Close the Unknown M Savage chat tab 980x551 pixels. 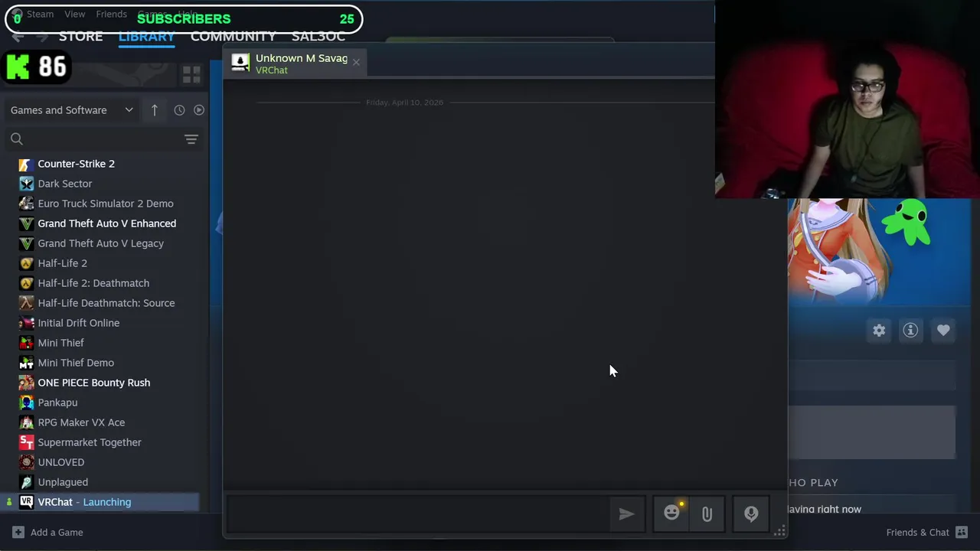[x=356, y=62]
